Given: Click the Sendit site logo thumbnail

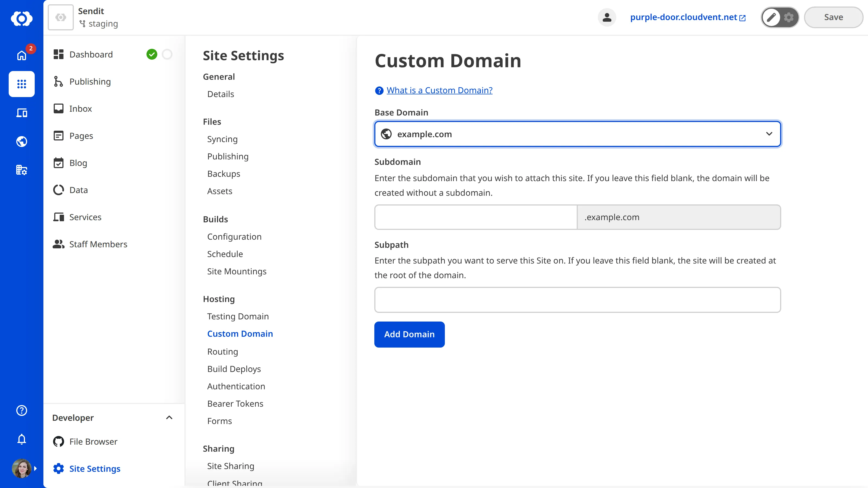Looking at the screenshot, I should (61, 17).
